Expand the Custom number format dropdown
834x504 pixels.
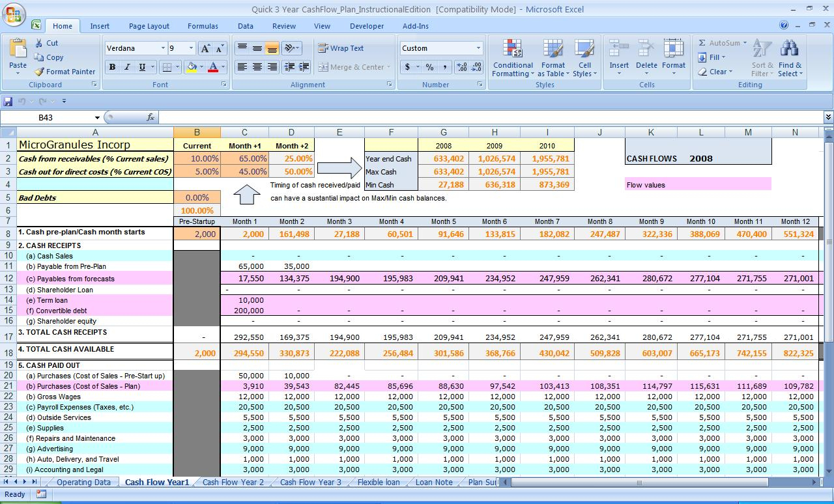point(478,48)
